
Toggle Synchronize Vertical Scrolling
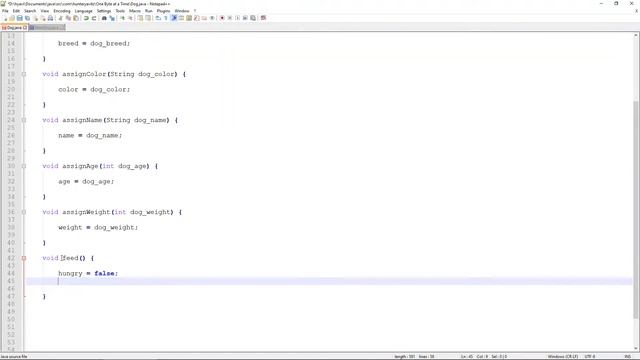(x=140, y=18)
